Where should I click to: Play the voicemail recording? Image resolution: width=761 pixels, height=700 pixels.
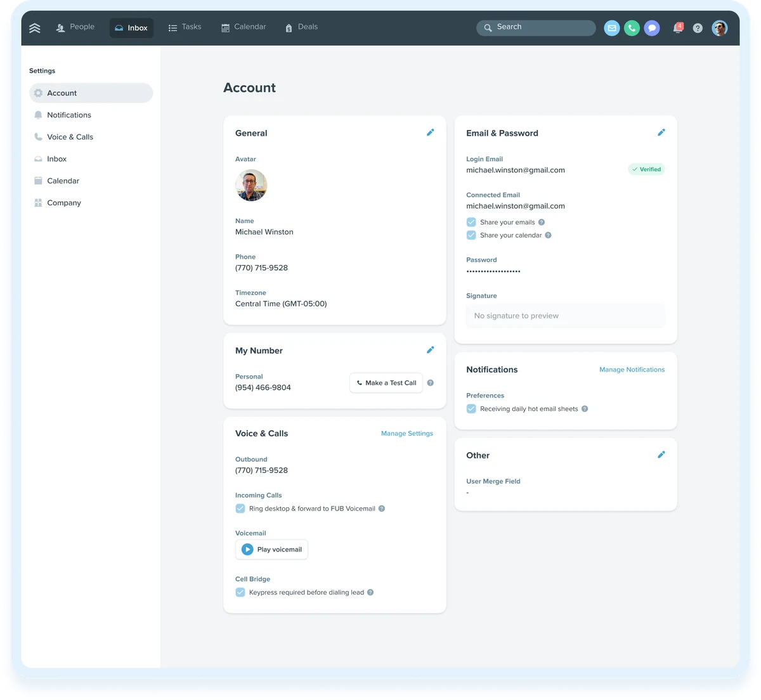[x=271, y=550]
